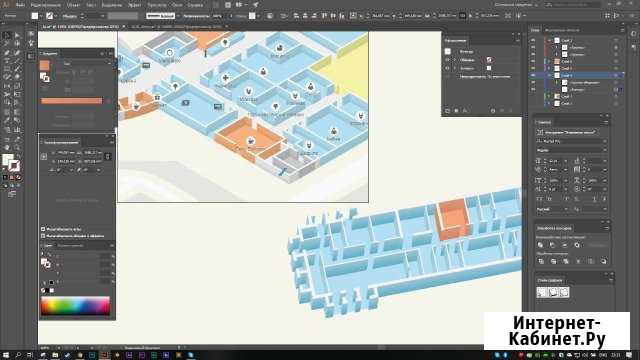Click the orange gradient slider bar

click(71, 101)
